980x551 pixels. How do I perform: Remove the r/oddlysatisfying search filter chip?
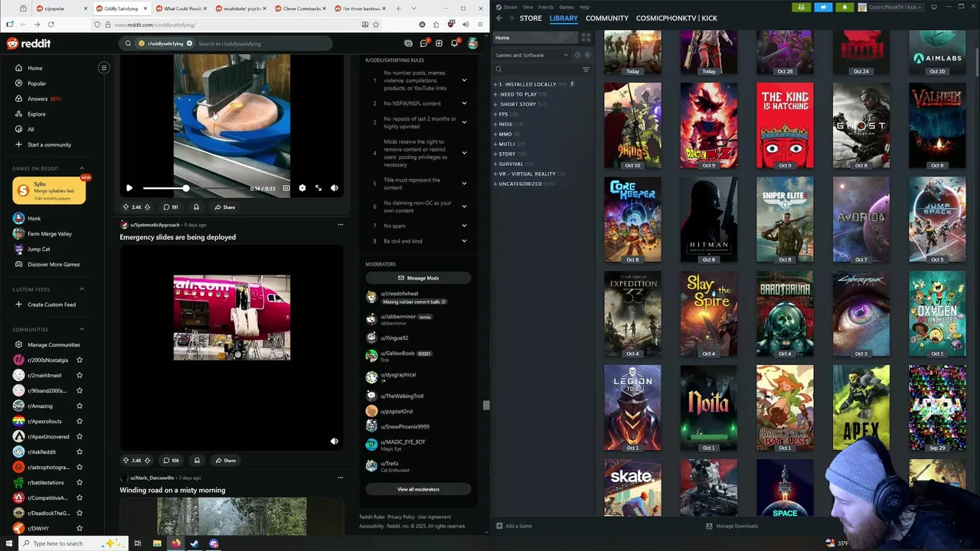point(191,44)
